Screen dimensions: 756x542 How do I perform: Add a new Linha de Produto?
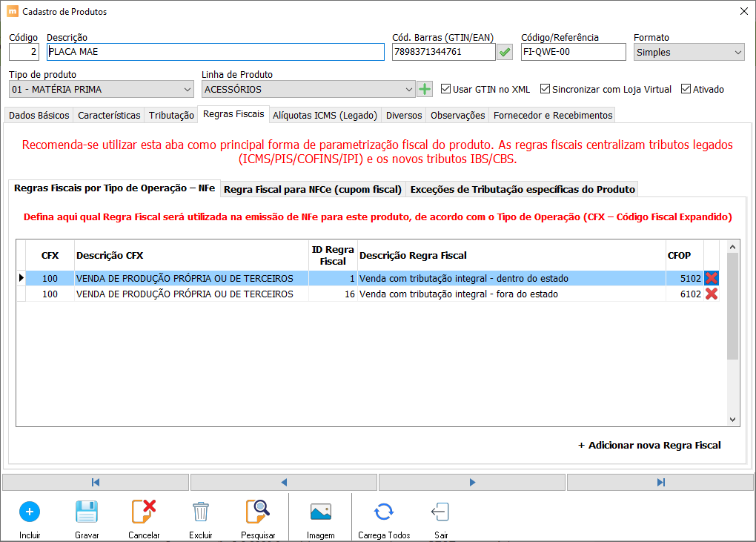point(424,89)
